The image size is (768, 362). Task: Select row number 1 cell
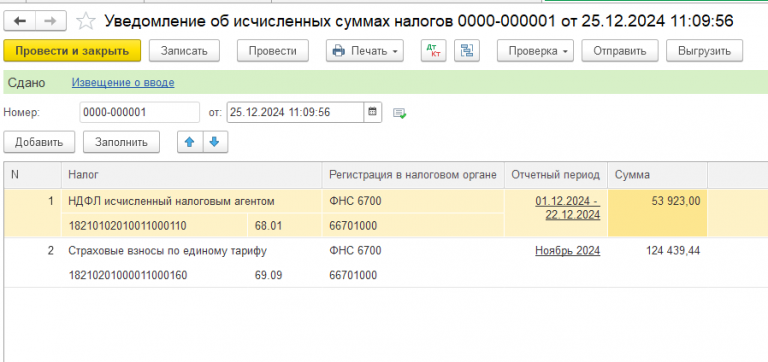33,214
